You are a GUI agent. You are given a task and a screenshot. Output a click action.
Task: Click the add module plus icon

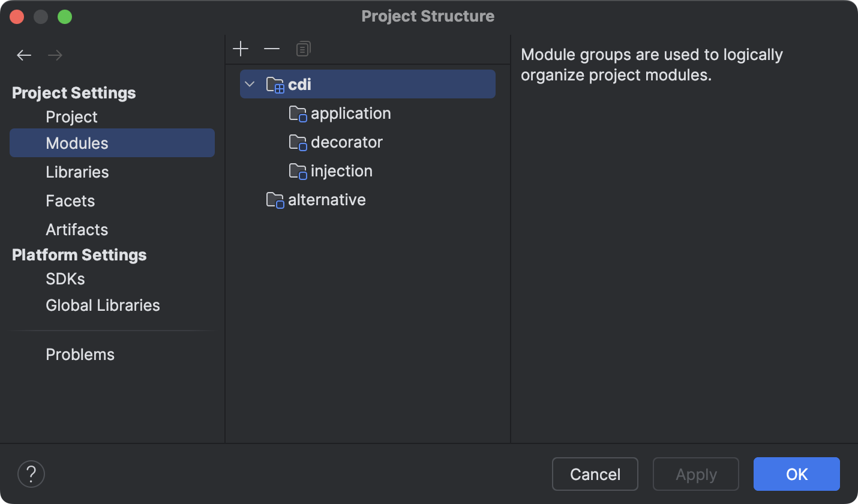(240, 49)
